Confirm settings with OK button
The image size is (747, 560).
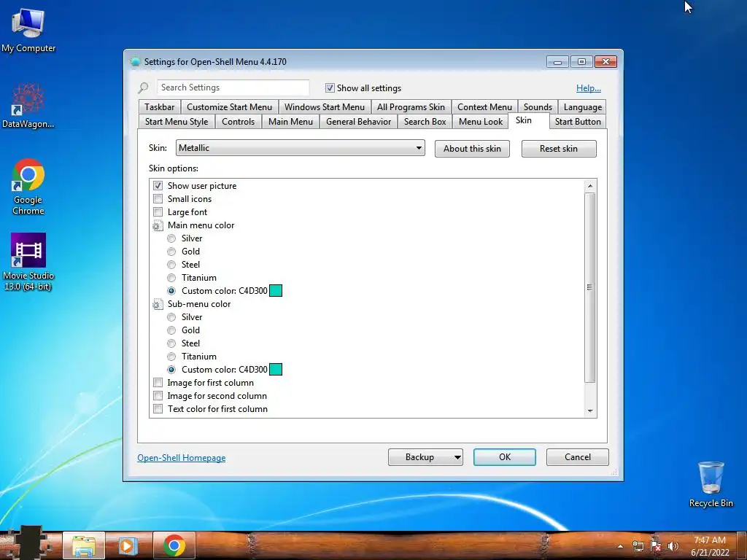tap(505, 457)
